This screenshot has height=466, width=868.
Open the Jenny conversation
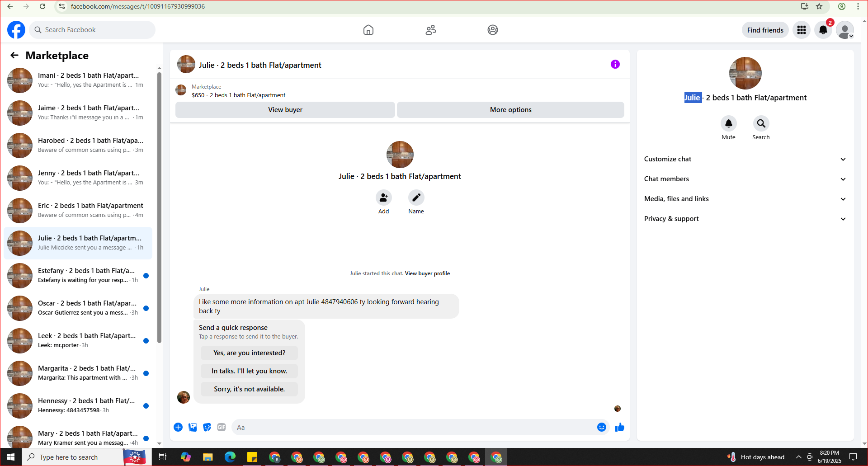tap(78, 178)
